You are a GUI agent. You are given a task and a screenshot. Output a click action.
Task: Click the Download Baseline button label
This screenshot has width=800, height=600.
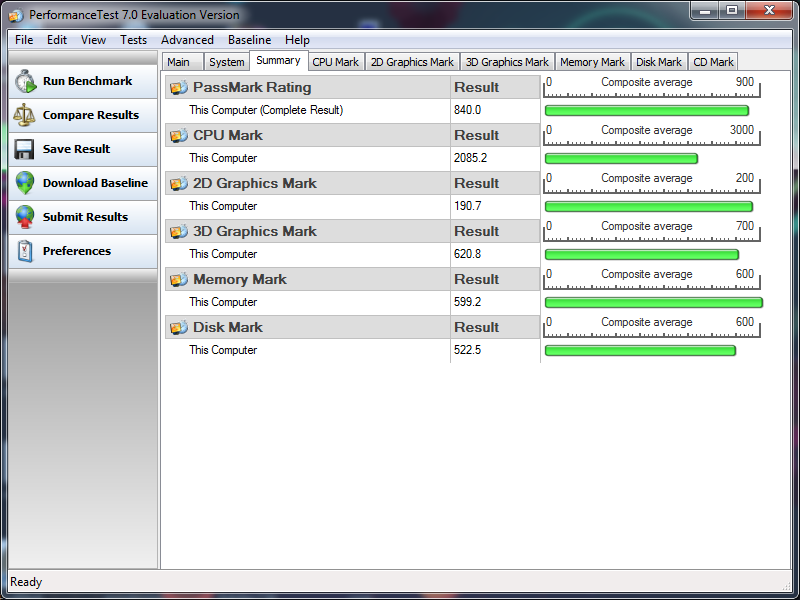[x=95, y=183]
